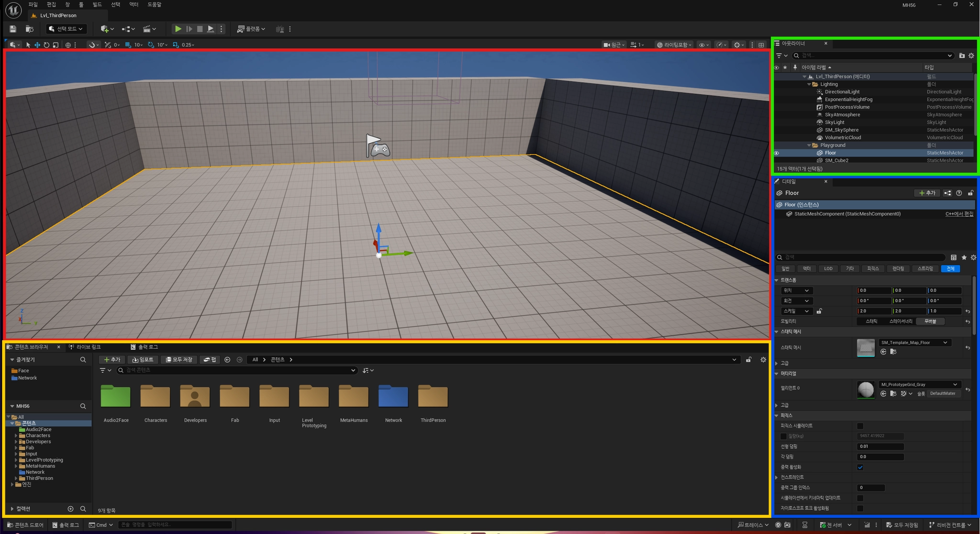Click the element 0 material sphere thumbnail
The image size is (980, 534).
pyautogui.click(x=866, y=389)
